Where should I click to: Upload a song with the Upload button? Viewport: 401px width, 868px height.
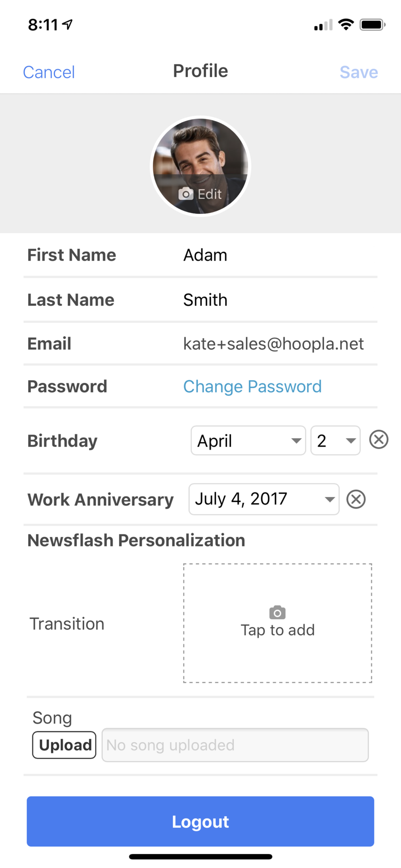click(x=64, y=745)
